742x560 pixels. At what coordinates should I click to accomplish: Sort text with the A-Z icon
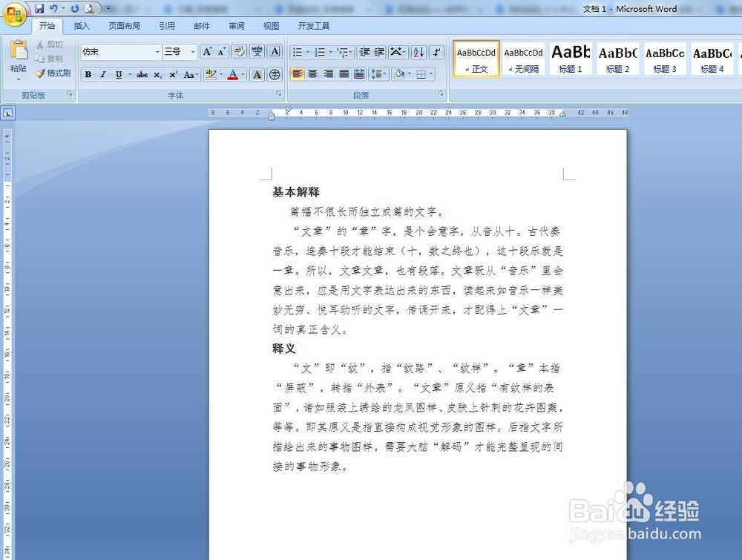pyautogui.click(x=418, y=52)
